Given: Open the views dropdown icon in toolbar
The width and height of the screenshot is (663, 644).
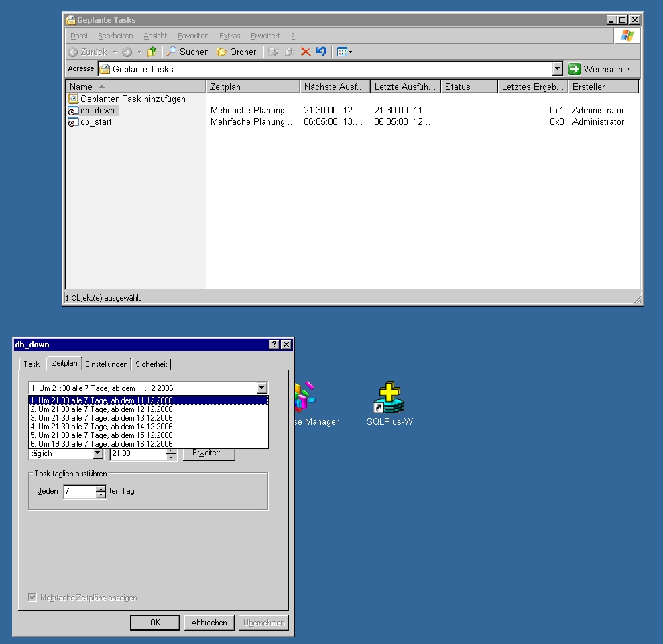Looking at the screenshot, I should tap(344, 52).
